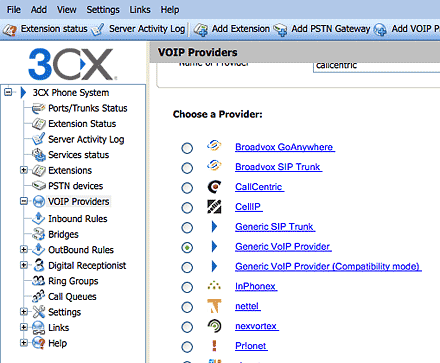Open Ports/Trunks Status in sidebar

pyautogui.click(x=88, y=108)
